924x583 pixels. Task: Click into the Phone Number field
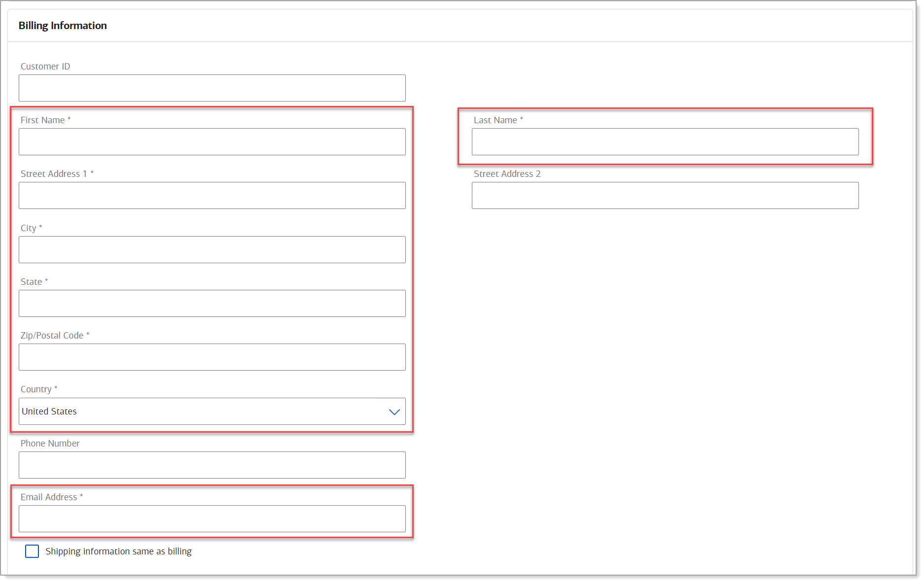(212, 465)
